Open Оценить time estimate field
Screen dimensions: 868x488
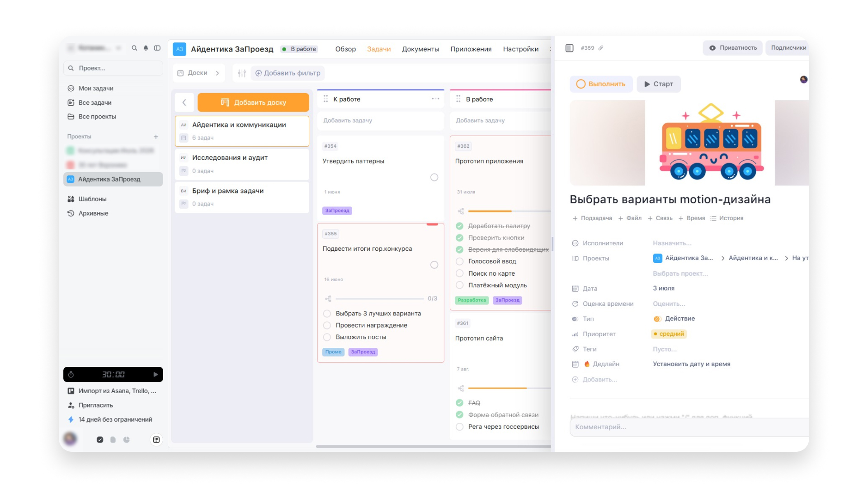[x=669, y=304]
